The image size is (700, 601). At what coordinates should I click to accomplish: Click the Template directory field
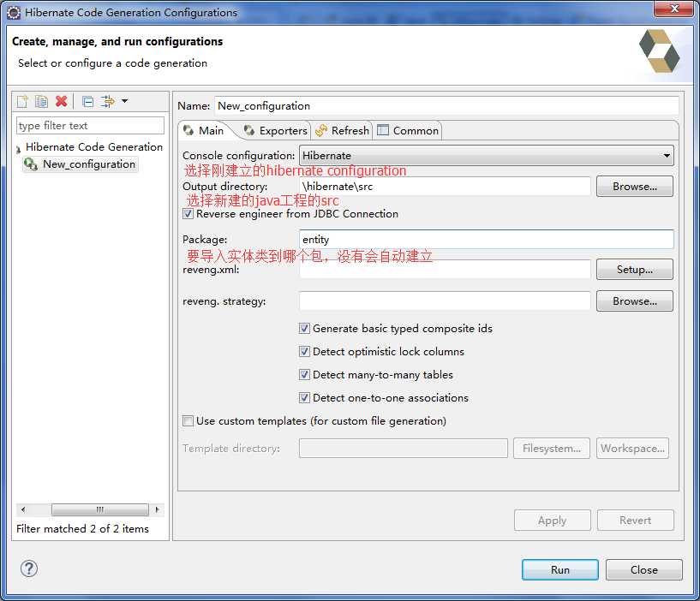404,449
